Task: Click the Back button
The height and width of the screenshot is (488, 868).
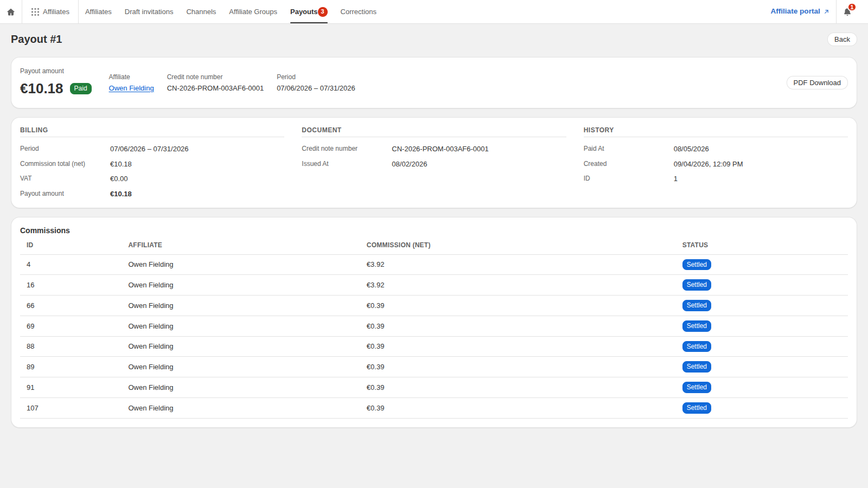Action: tap(842, 40)
